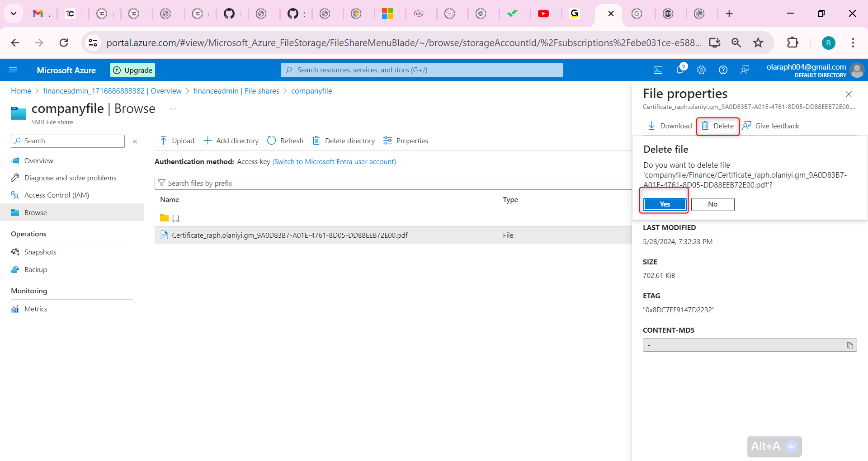The height and width of the screenshot is (461, 868).
Task: Click Delete directory in the toolbar
Action: [344, 141]
